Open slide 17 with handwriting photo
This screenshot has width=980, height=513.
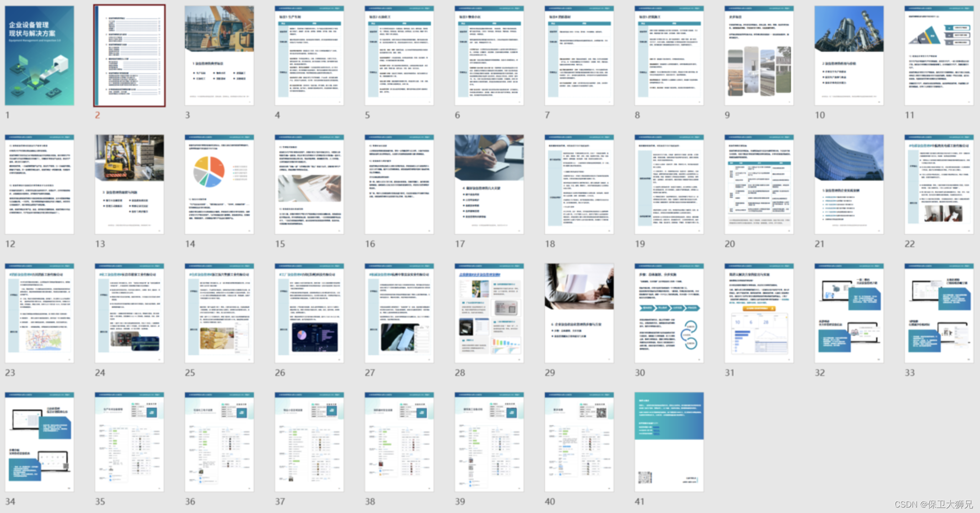pyautogui.click(x=489, y=184)
